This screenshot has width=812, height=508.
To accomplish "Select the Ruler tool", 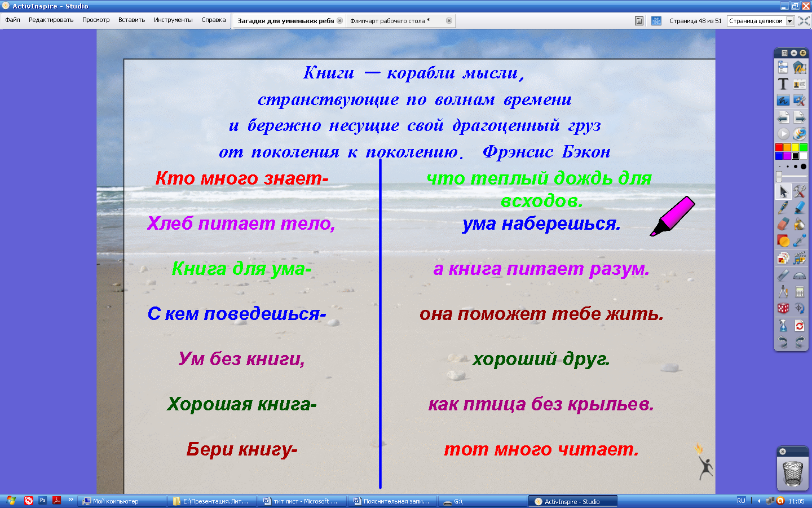I will (x=783, y=275).
